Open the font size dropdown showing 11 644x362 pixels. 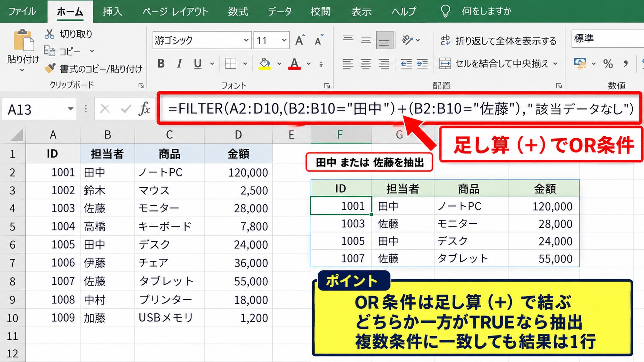click(x=284, y=40)
